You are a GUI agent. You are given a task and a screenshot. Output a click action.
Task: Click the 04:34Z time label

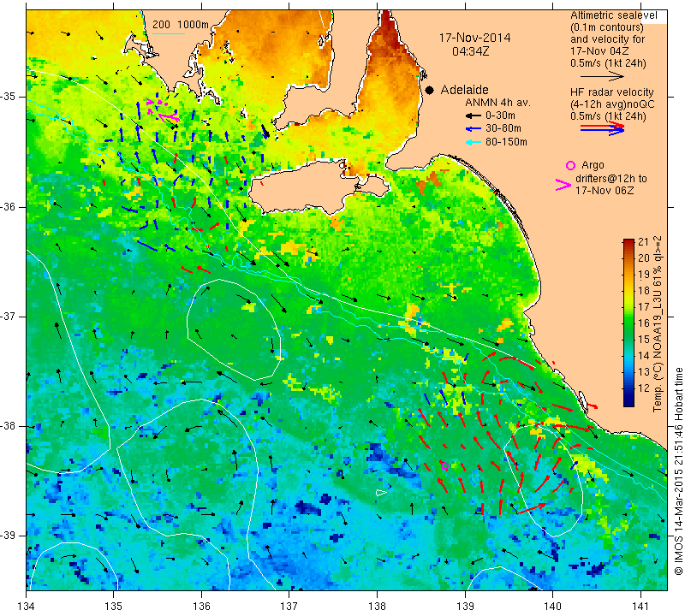tap(470, 51)
